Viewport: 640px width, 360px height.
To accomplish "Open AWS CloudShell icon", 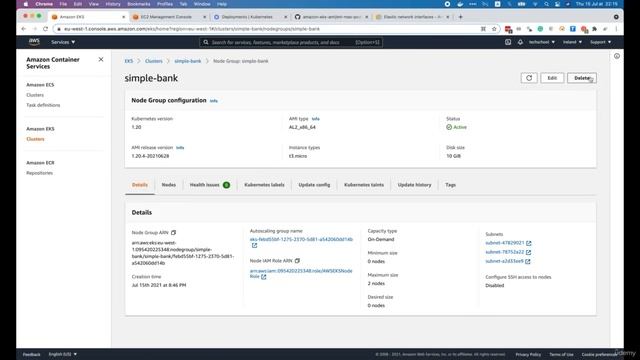I will [x=508, y=42].
